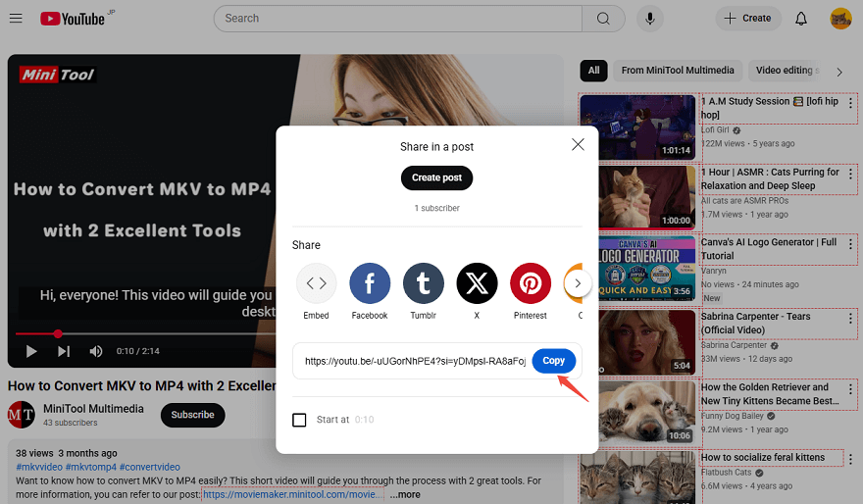863x504 pixels.
Task: Skip to next video
Action: point(64,351)
